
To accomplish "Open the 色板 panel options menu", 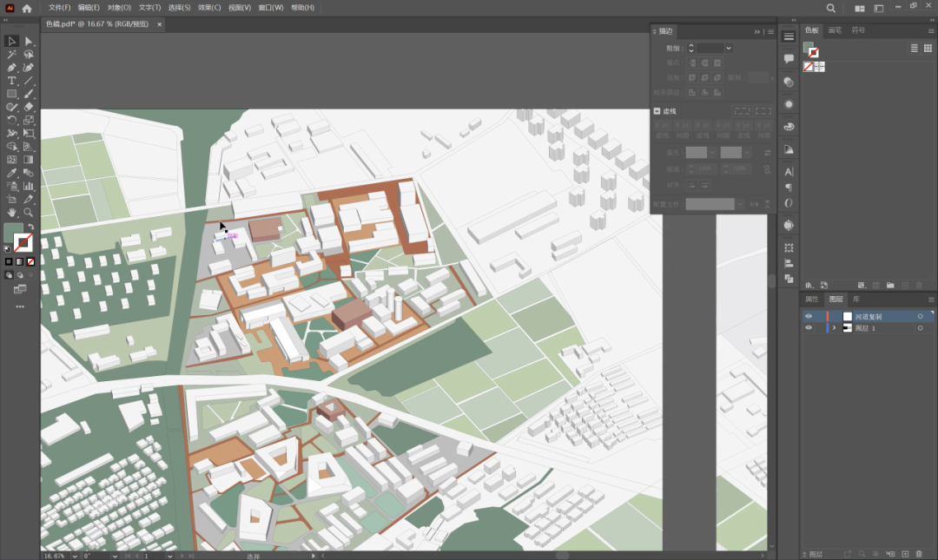I will [931, 30].
